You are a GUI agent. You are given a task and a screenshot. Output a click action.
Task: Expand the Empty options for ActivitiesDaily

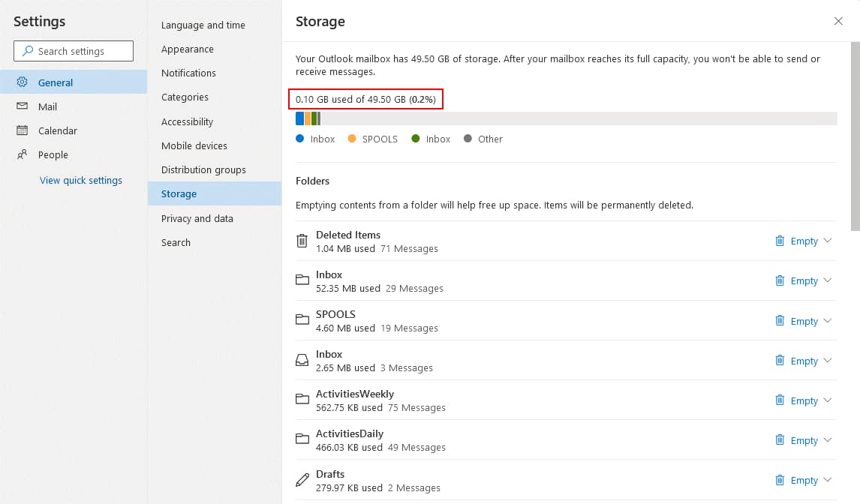click(x=828, y=440)
